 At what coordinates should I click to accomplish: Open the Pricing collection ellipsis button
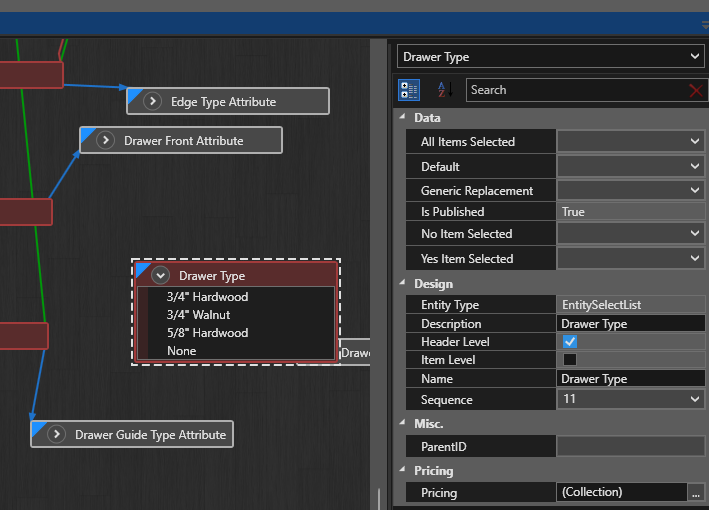click(x=695, y=492)
